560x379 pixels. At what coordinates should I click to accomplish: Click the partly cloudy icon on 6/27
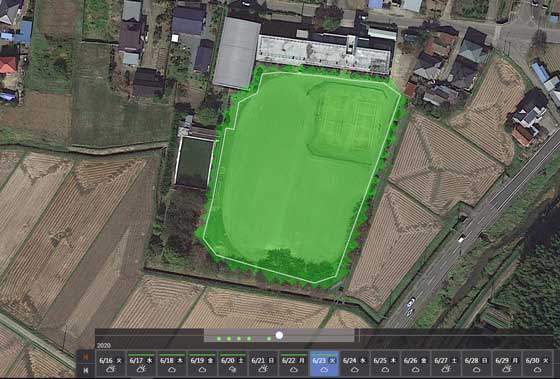[446, 369]
